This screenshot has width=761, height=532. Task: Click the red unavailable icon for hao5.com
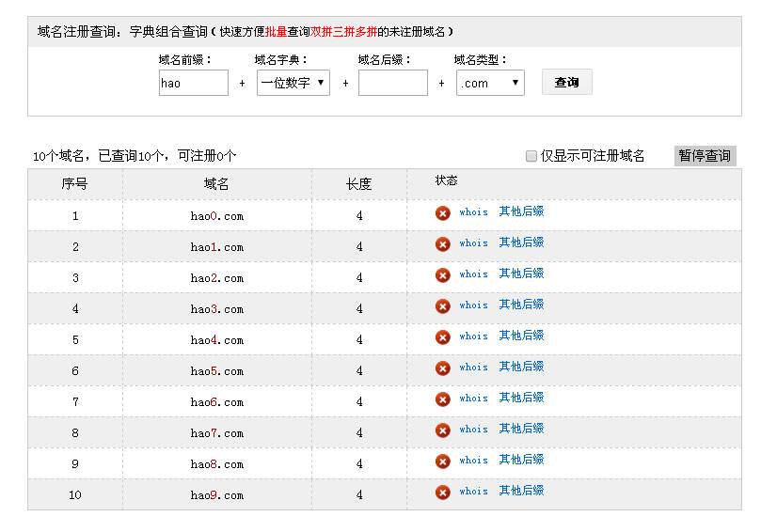[x=443, y=368]
